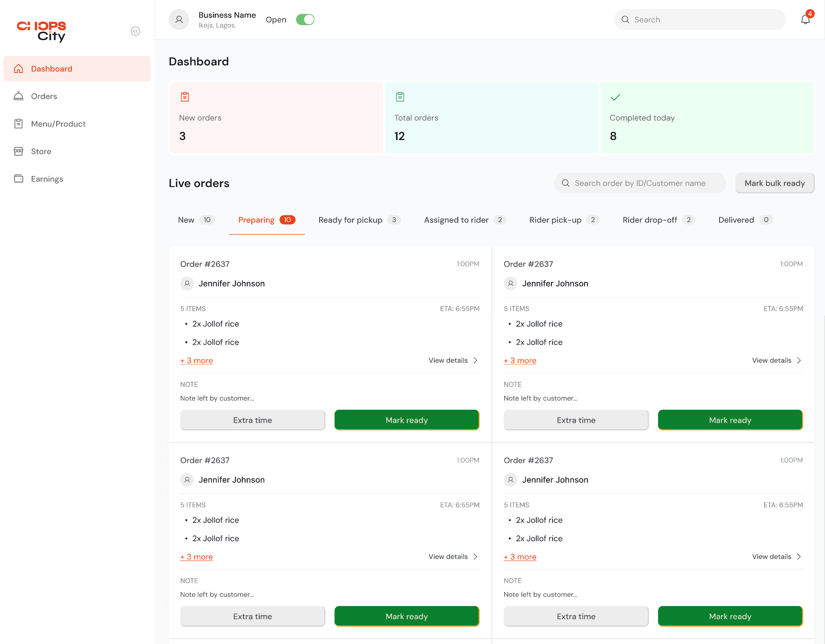This screenshot has width=825, height=644.
Task: Click the red clipboard icon on New orders card
Action: [185, 97]
